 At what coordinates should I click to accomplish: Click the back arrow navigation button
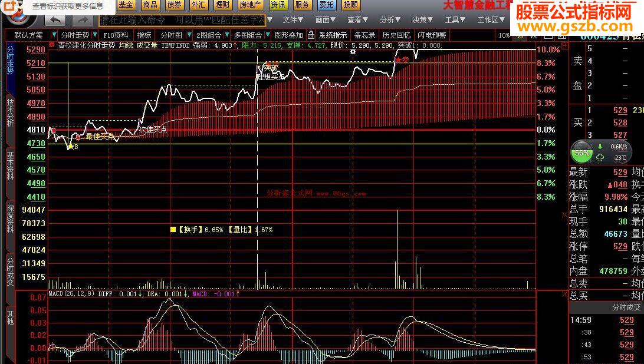click(56, 19)
